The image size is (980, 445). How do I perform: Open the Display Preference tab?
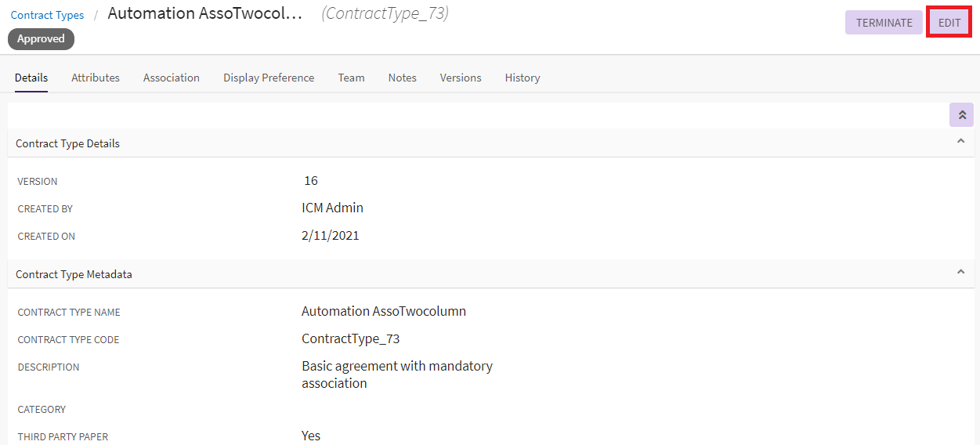pyautogui.click(x=269, y=78)
